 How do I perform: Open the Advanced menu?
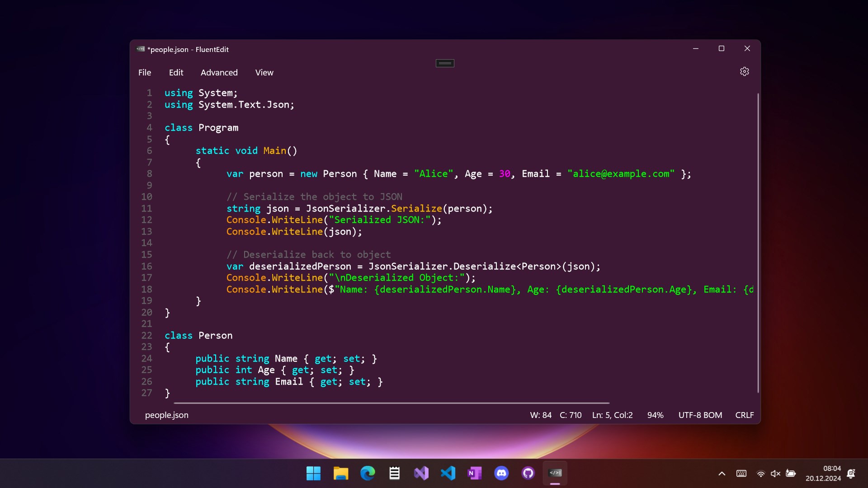click(219, 72)
